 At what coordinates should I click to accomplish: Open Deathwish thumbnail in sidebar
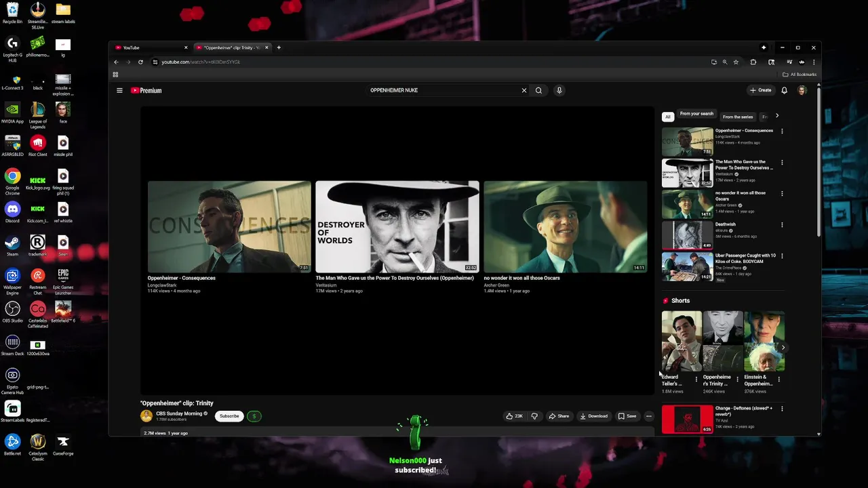point(688,235)
